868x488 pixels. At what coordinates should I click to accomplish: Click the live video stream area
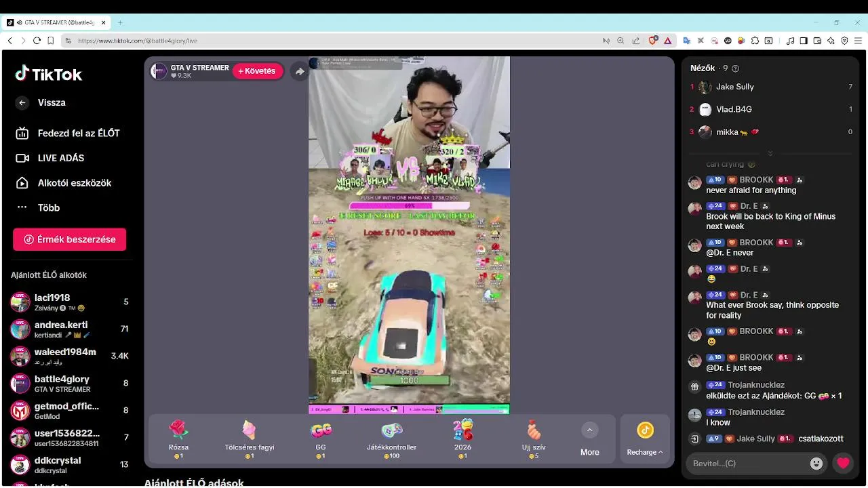point(409,235)
